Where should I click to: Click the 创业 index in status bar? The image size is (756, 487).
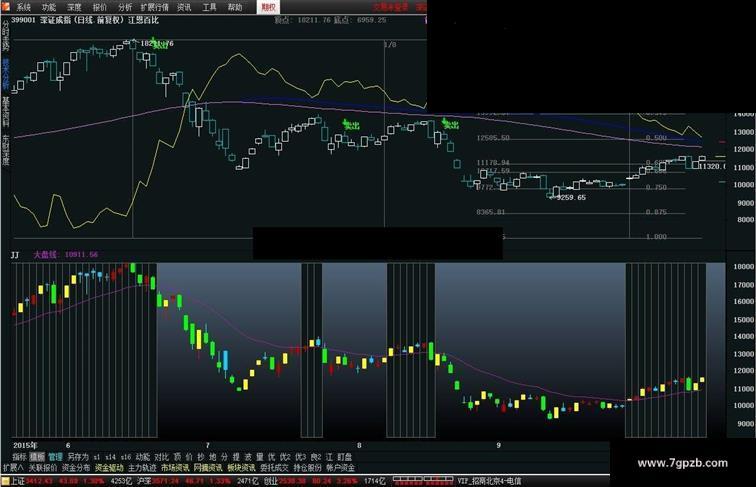[x=270, y=481]
